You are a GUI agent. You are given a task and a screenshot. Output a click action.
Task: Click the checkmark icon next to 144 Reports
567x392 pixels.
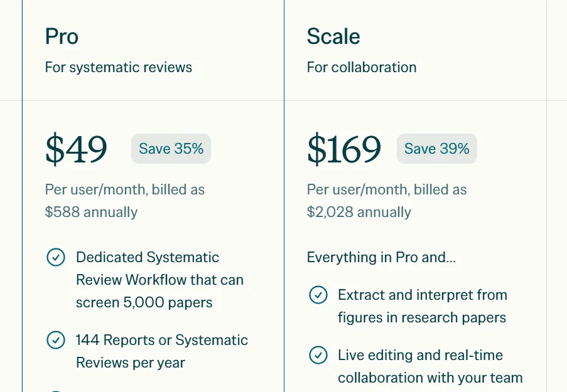point(56,340)
